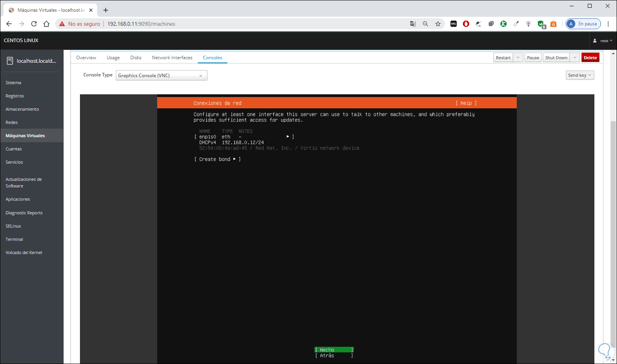This screenshot has height=364, width=617.
Task: Open the Console Type dropdown
Action: 161,75
